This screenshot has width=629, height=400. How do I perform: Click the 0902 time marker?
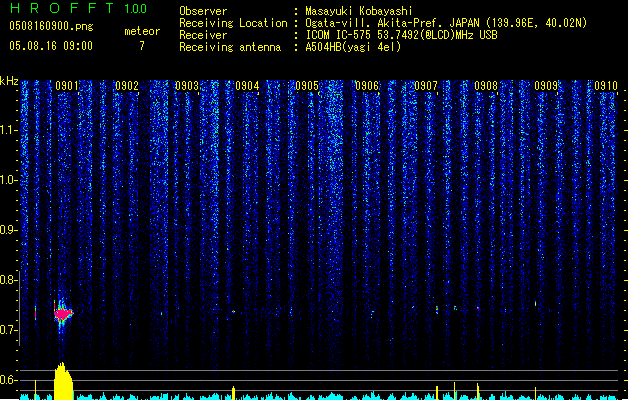pos(127,86)
